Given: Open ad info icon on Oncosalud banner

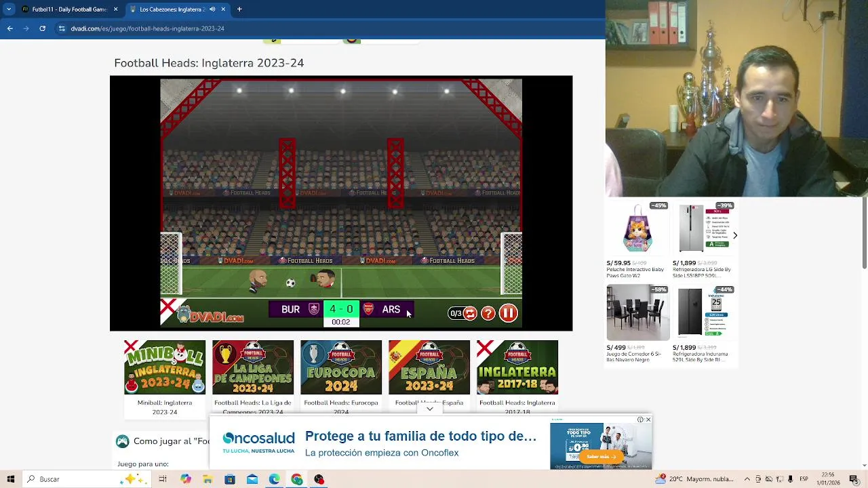Looking at the screenshot, I should coord(640,420).
